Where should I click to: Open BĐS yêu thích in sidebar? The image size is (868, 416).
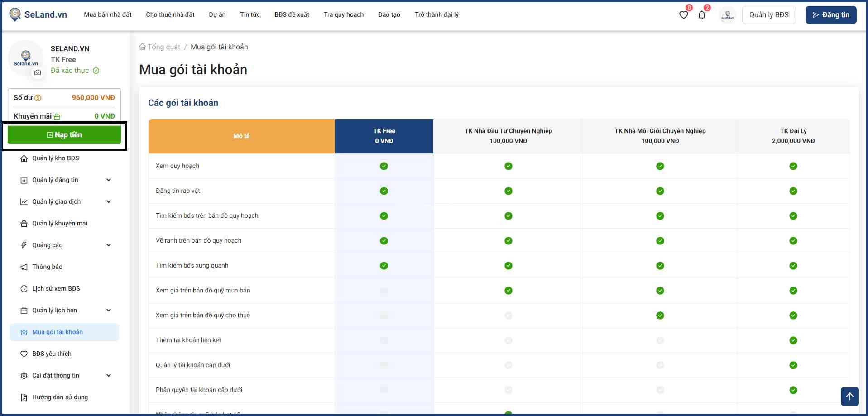point(52,354)
